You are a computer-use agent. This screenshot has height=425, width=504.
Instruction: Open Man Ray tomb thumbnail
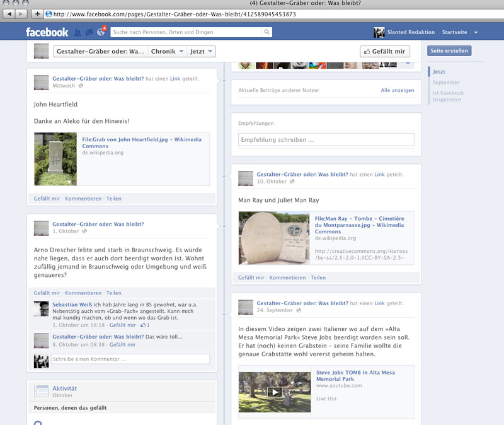point(274,238)
